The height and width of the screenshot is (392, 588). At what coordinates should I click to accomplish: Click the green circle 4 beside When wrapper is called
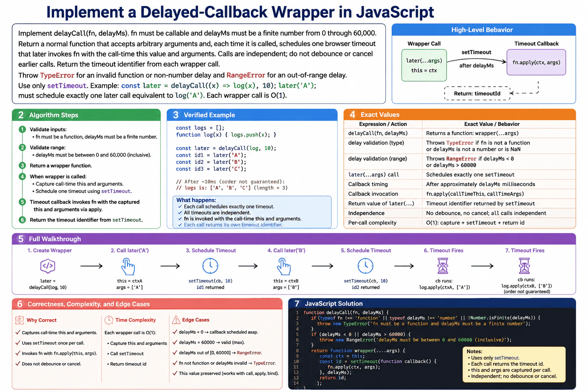tap(23, 176)
